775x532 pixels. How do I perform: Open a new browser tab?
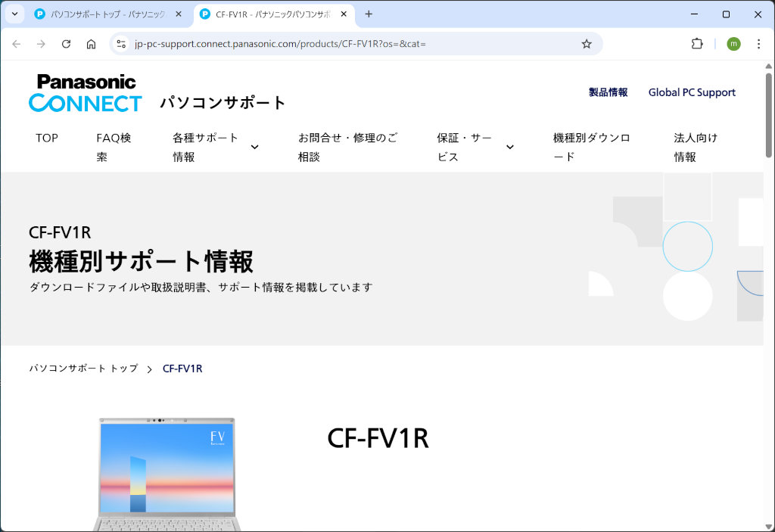[369, 14]
